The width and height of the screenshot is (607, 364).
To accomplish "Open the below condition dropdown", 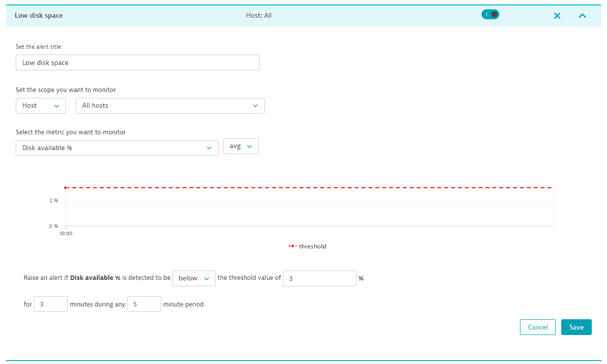I will click(x=194, y=278).
